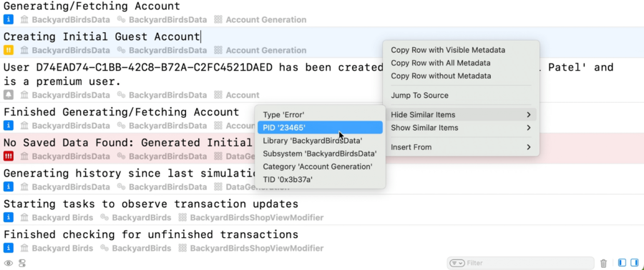Viewport: 644px width, 270px height.
Task: Click subsystem gears icon in Finished checking row
Action: click(104, 249)
